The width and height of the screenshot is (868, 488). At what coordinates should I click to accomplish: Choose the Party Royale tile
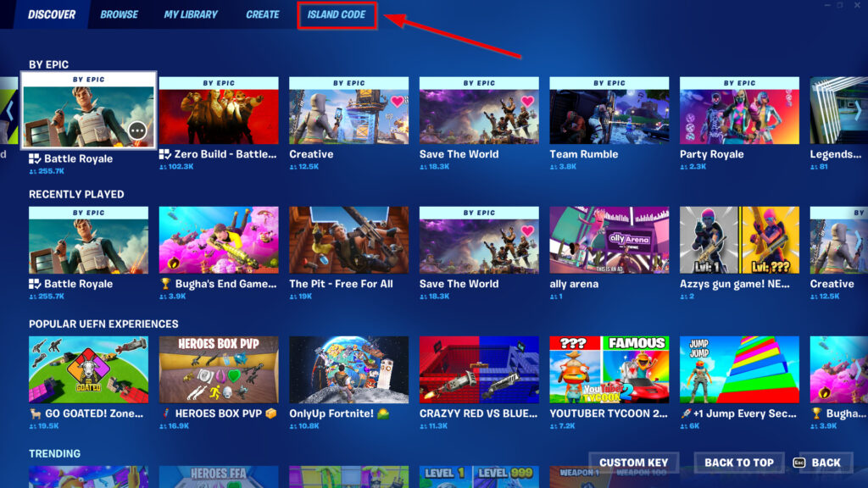click(x=739, y=115)
